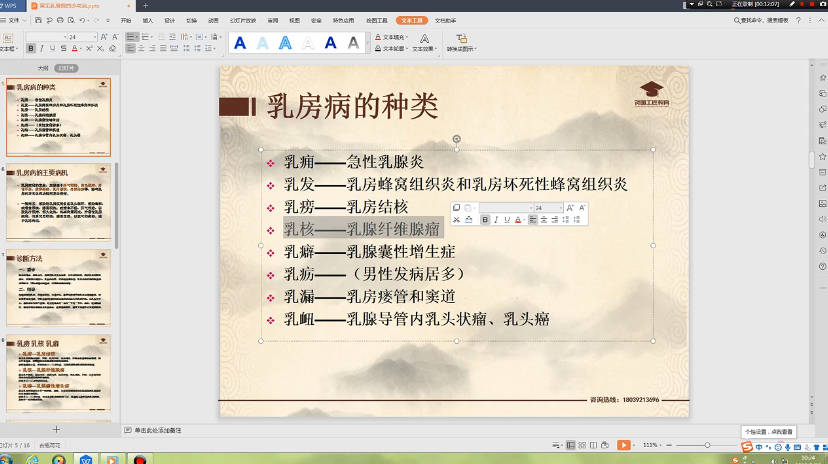The width and height of the screenshot is (828, 464).
Task: Apply the first blue text art style
Action: [x=240, y=43]
